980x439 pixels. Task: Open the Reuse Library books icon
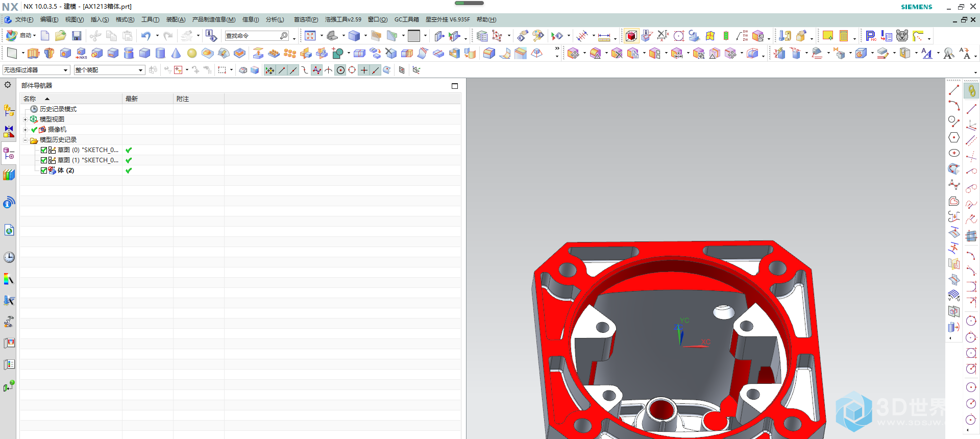point(9,175)
